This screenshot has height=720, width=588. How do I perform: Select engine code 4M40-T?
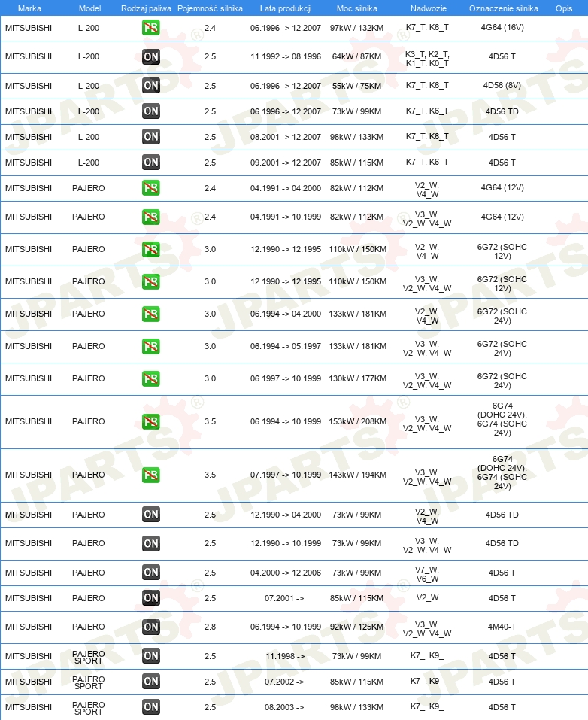pyautogui.click(x=502, y=627)
